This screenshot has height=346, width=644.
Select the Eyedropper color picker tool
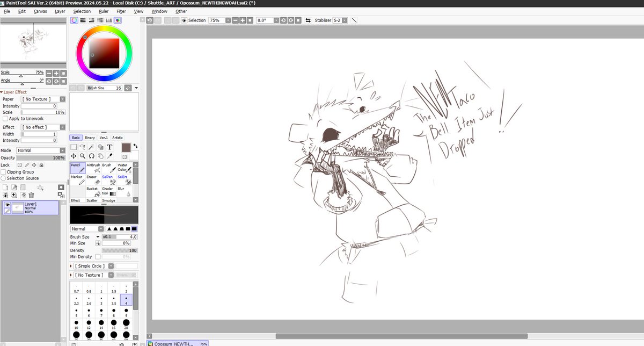click(x=109, y=156)
